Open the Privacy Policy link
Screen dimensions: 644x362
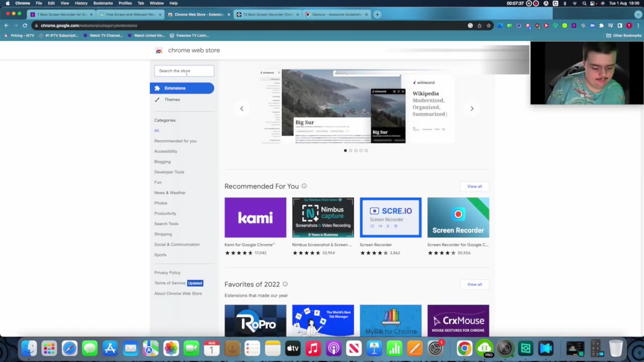pyautogui.click(x=167, y=273)
